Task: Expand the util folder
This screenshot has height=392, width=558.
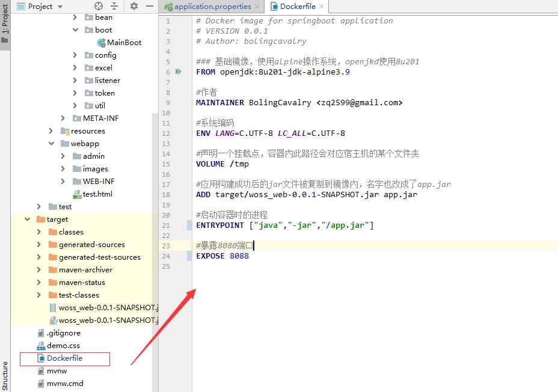Action: coord(75,106)
